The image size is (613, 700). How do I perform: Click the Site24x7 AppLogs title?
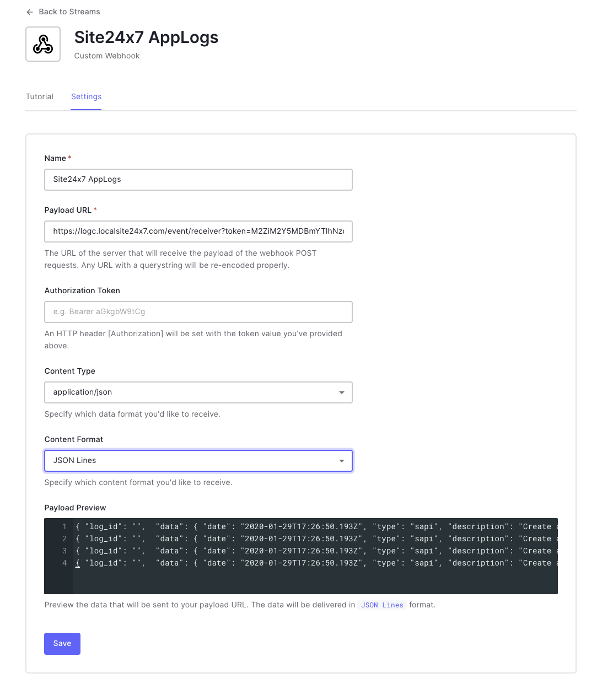click(x=146, y=37)
